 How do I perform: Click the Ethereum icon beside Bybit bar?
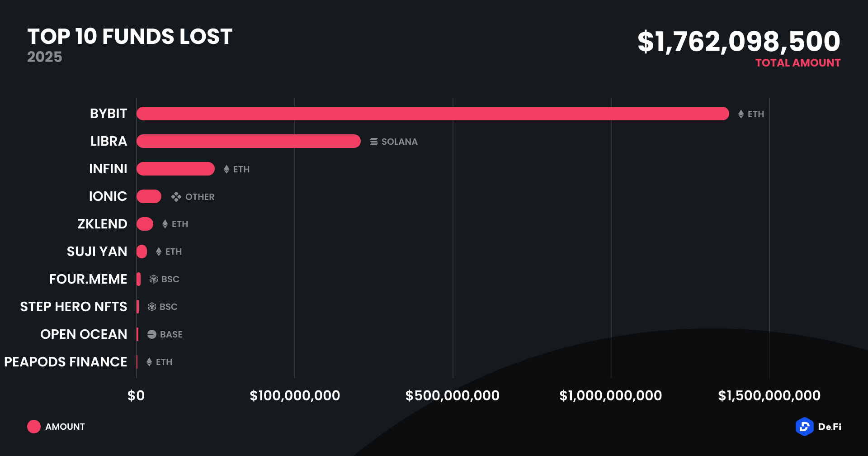point(741,114)
